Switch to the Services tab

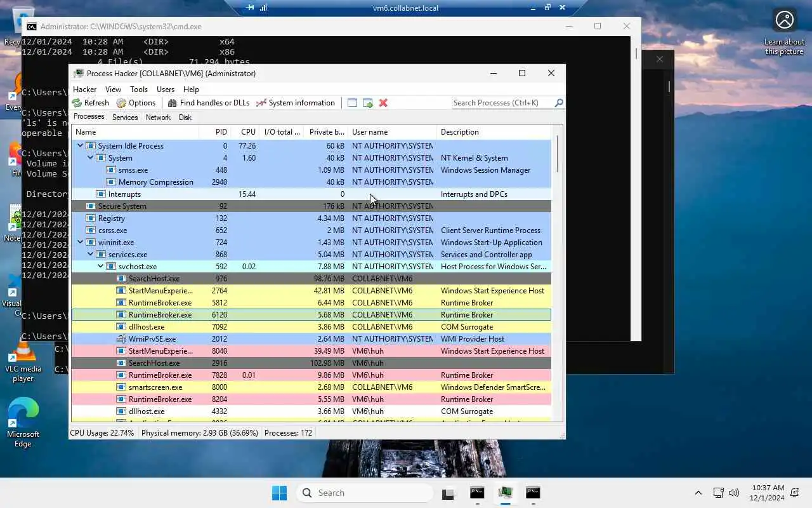[125, 117]
